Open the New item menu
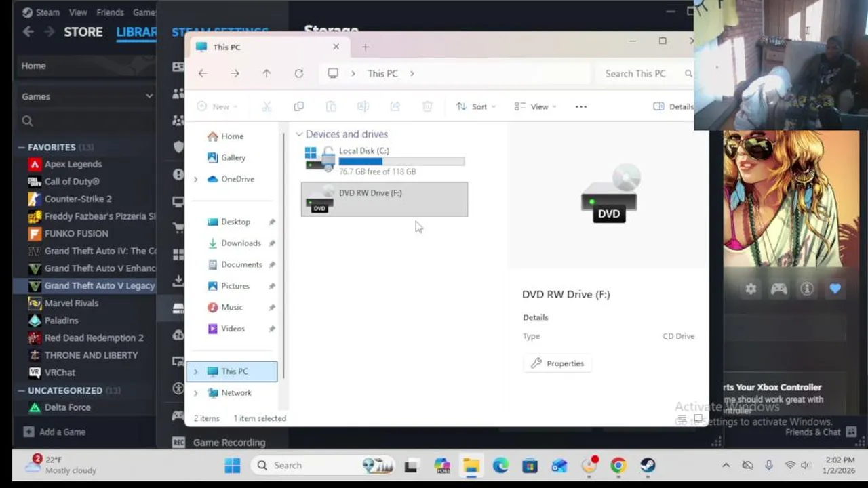Viewport: 868px width, 488px height. [x=217, y=106]
